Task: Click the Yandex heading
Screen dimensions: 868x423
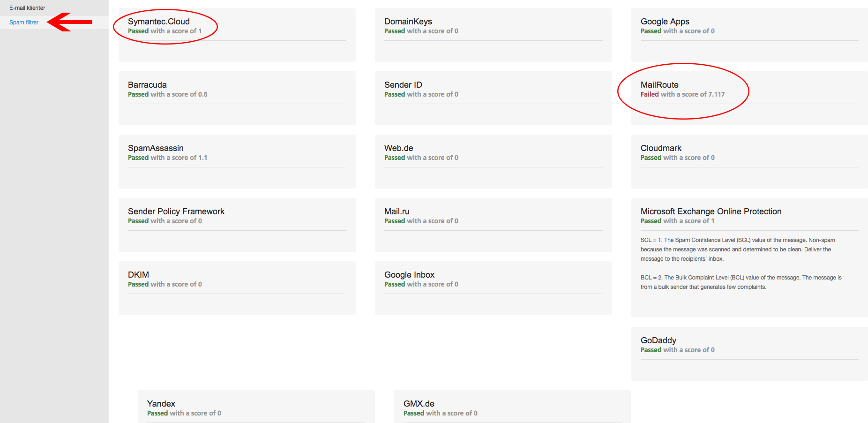Action: click(161, 404)
